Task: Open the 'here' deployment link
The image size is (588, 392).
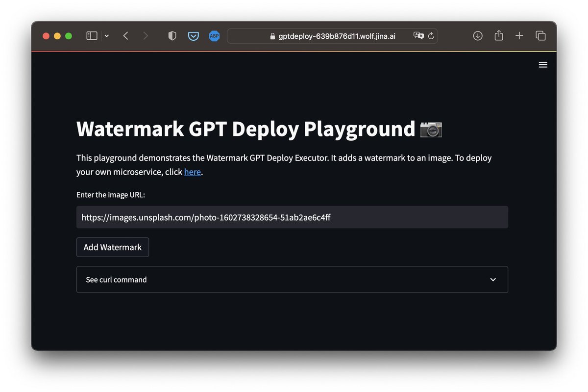Action: [192, 172]
